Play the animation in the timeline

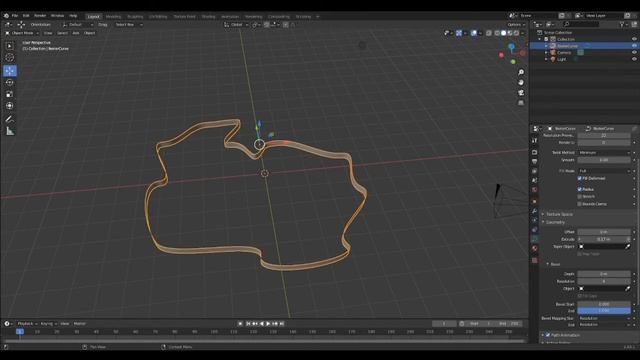[268, 324]
